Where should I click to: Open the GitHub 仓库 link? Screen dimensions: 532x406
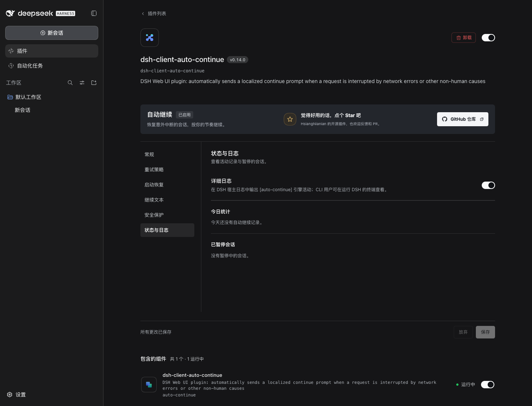[463, 119]
